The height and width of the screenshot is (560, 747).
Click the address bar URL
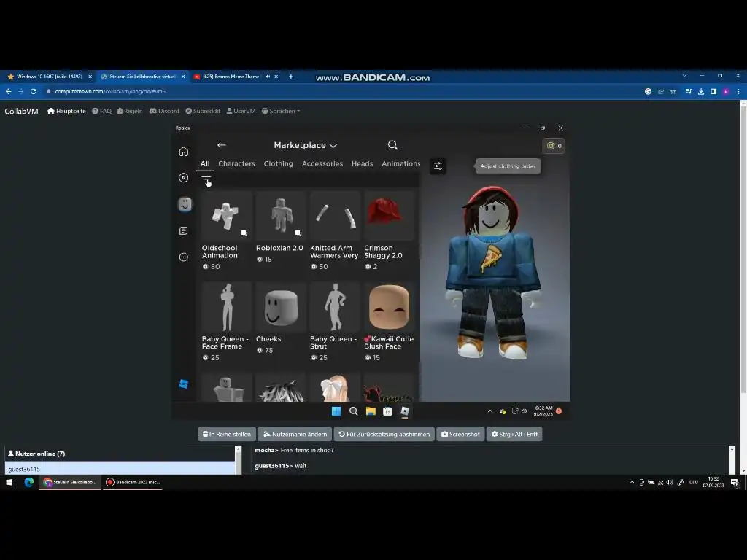111,91
